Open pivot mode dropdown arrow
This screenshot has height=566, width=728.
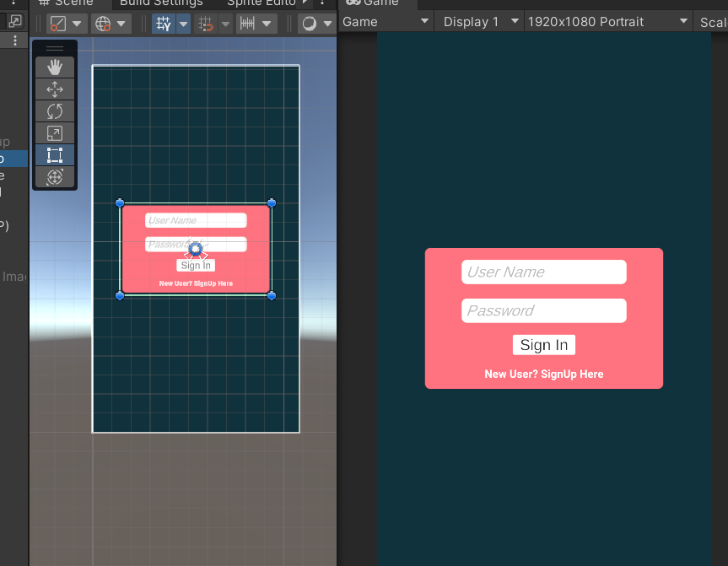click(x=77, y=24)
